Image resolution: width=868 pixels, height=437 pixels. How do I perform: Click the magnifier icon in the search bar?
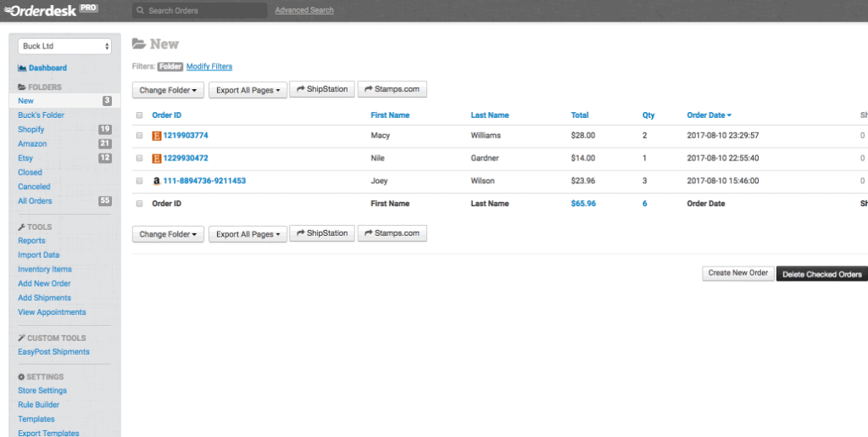[x=140, y=11]
